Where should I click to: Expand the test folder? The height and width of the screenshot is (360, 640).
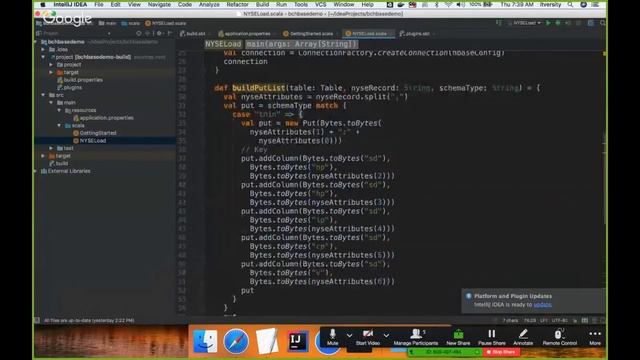pos(51,148)
